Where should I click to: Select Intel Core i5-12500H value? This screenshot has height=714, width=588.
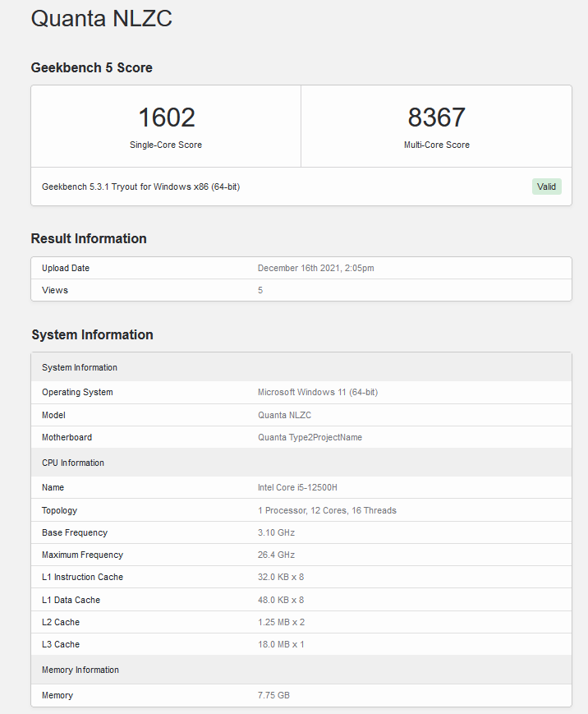[297, 487]
